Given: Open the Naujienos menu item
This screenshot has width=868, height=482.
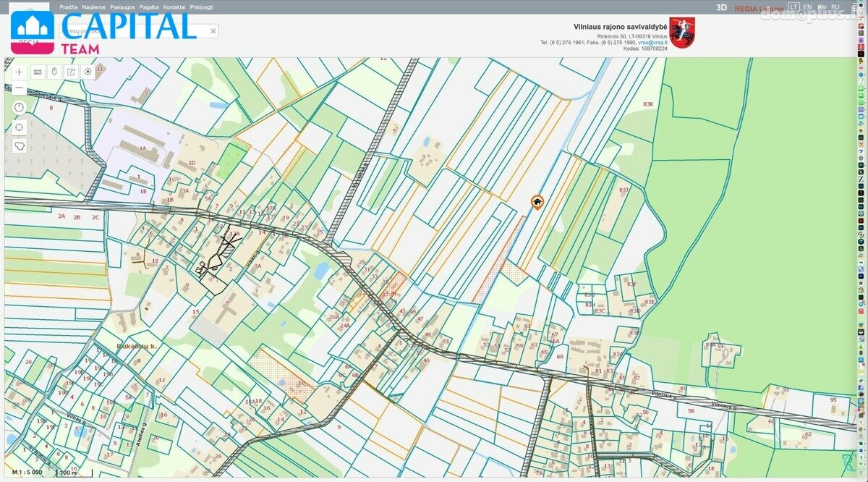Looking at the screenshot, I should point(94,7).
